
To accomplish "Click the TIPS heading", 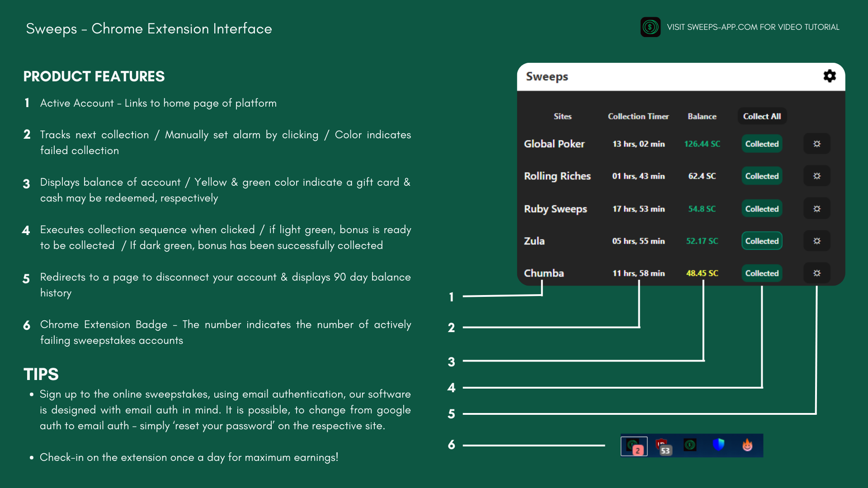I will (x=41, y=374).
